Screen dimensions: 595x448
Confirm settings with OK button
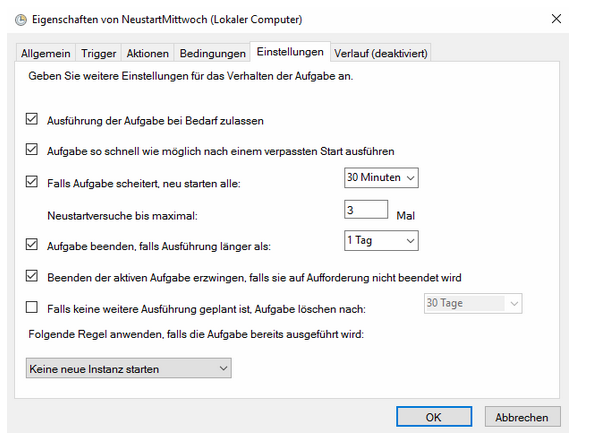click(434, 417)
